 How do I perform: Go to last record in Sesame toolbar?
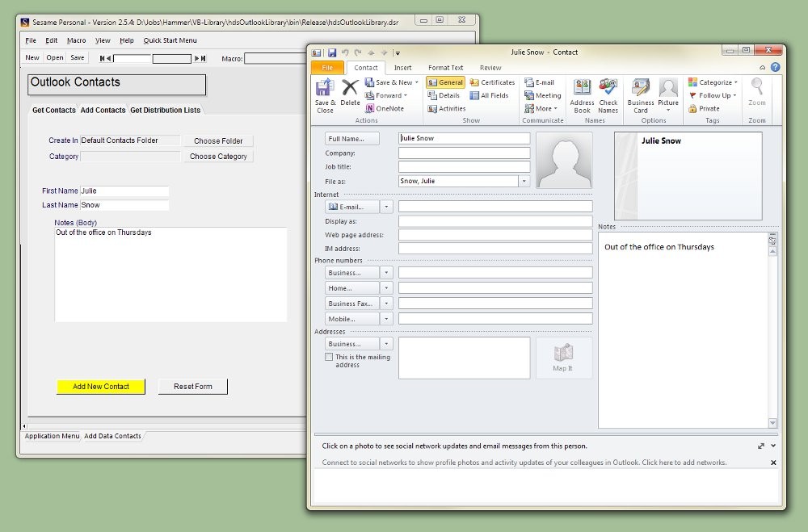pos(204,59)
